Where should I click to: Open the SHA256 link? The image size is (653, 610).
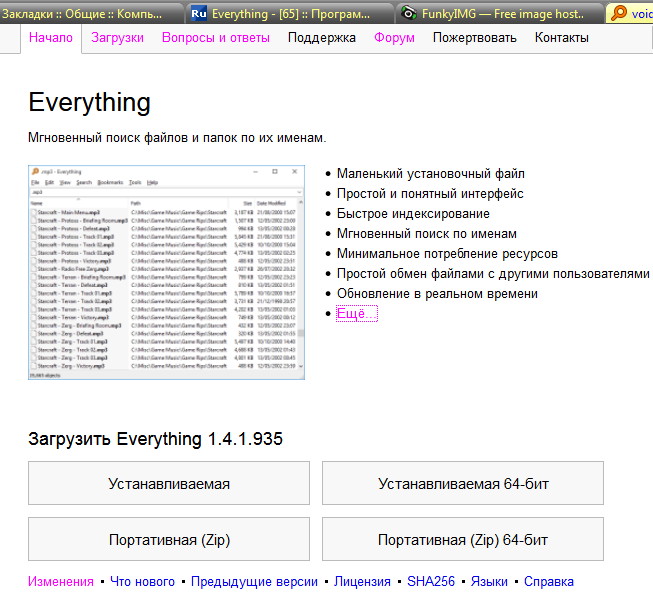point(431,581)
